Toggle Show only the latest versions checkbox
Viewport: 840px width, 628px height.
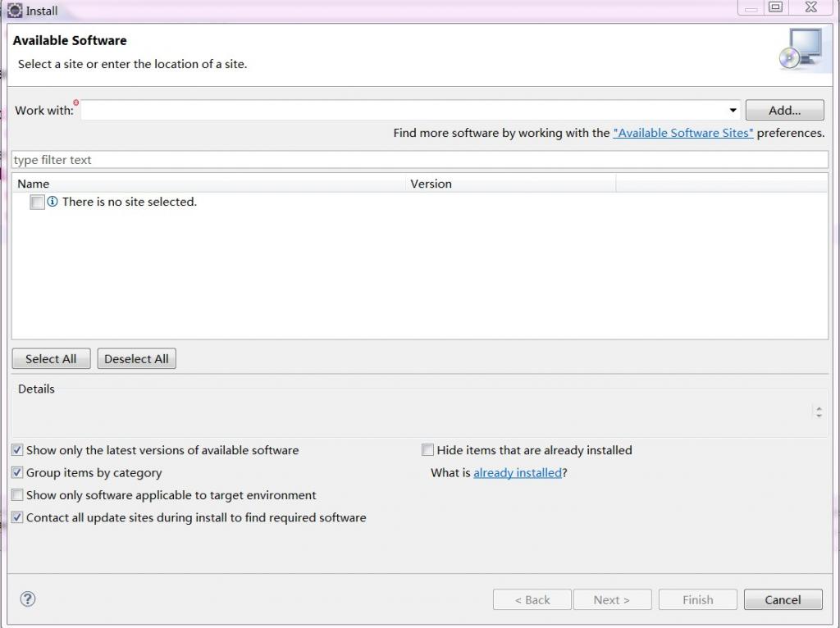pos(17,450)
